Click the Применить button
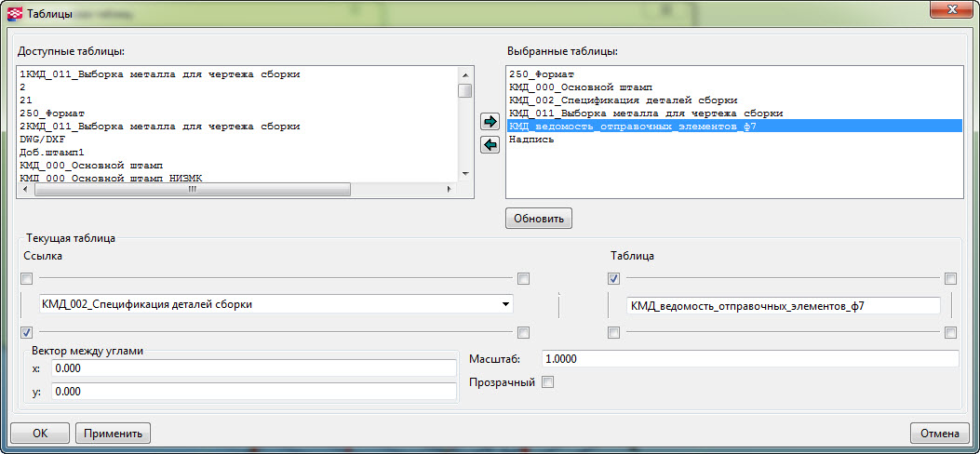 [113, 433]
